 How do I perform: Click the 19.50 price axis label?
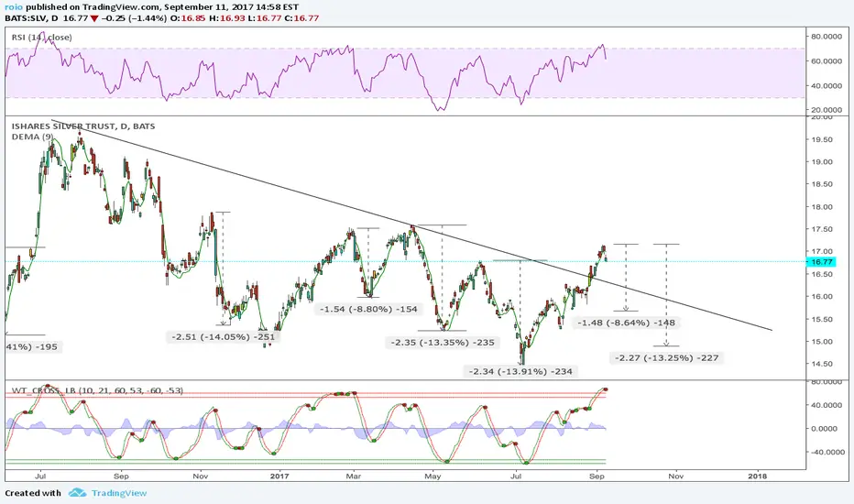tap(821, 139)
